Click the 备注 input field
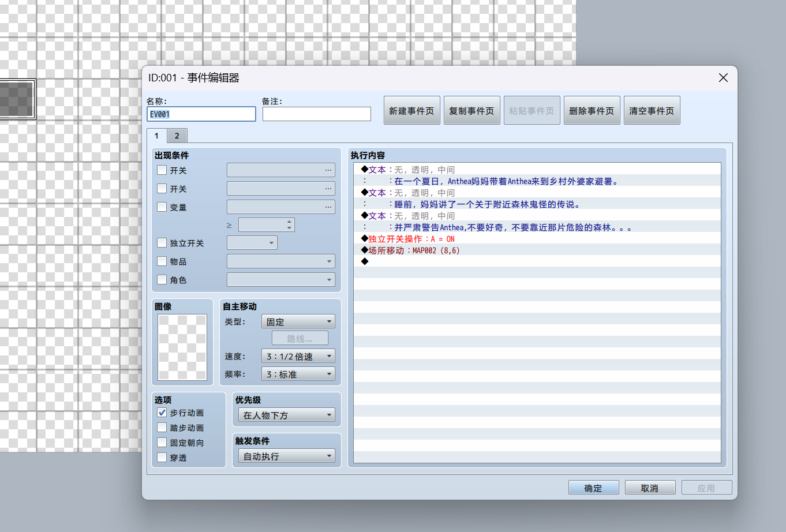The width and height of the screenshot is (786, 532). (317, 114)
